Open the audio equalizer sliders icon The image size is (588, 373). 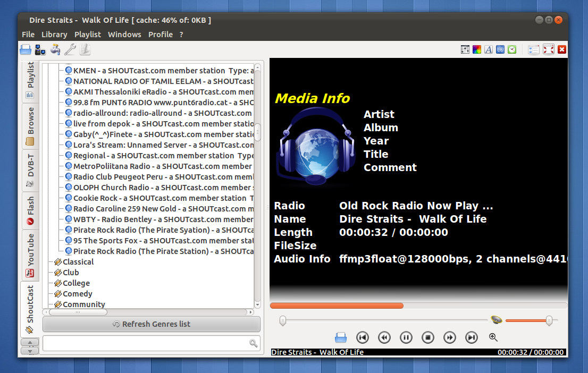(465, 49)
